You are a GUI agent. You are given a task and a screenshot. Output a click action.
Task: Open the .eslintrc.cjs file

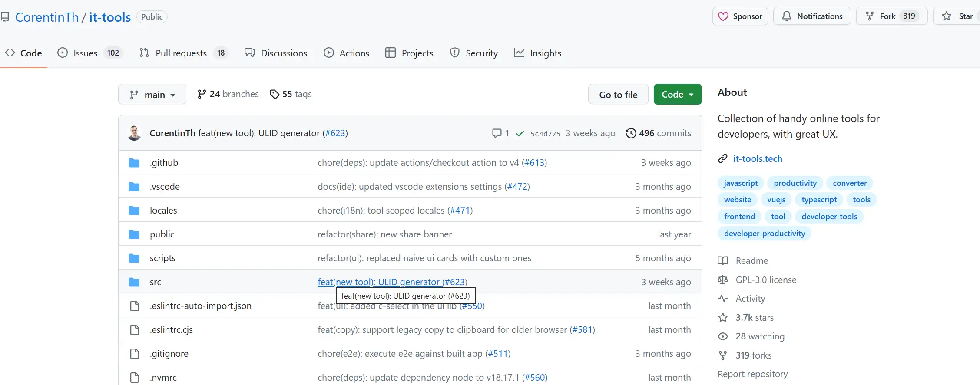pyautogui.click(x=171, y=330)
